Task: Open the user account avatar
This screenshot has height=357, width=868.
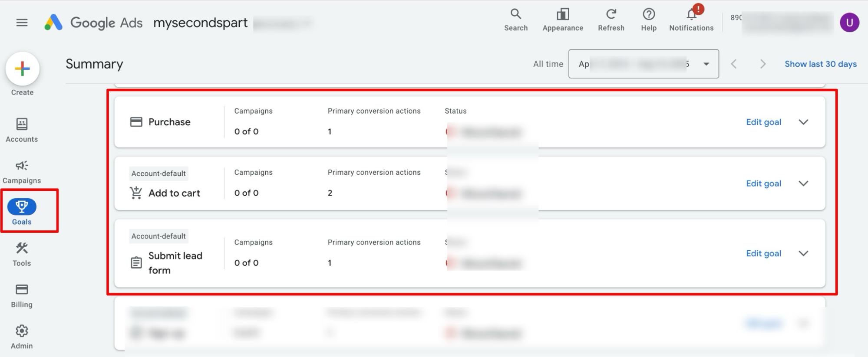Action: click(x=849, y=23)
